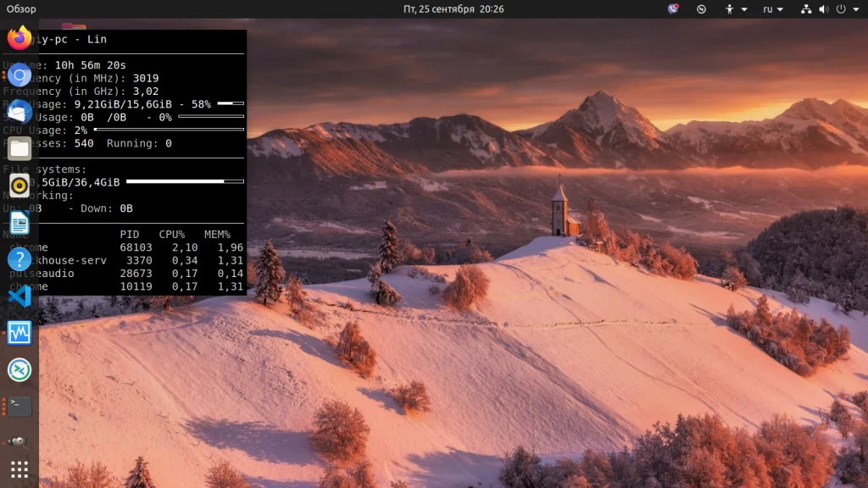868x488 pixels.
Task: Click the wired network status icon
Action: coord(806,9)
